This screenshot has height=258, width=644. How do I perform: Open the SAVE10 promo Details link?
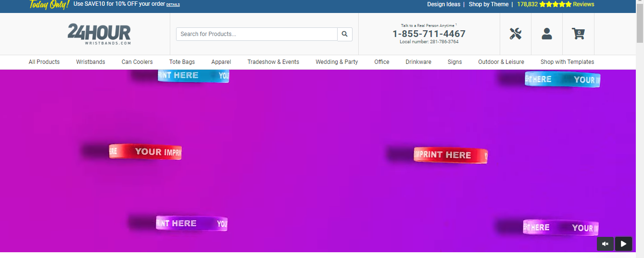coord(173,5)
